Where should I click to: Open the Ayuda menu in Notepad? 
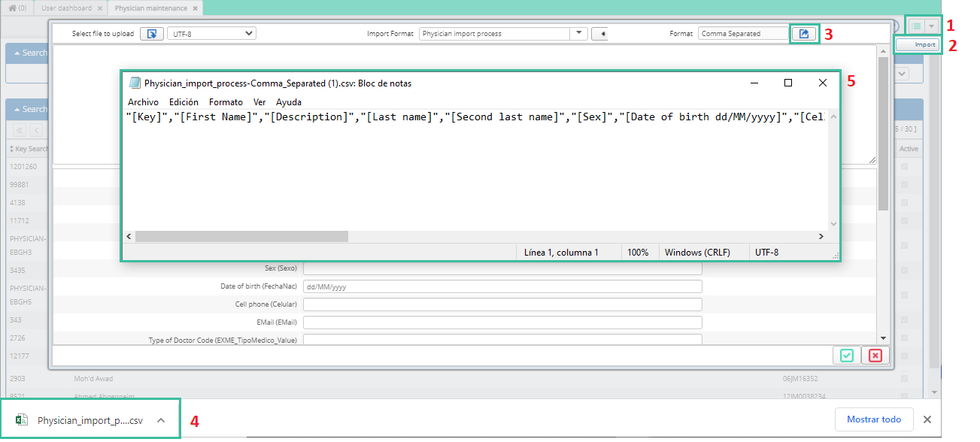point(289,102)
